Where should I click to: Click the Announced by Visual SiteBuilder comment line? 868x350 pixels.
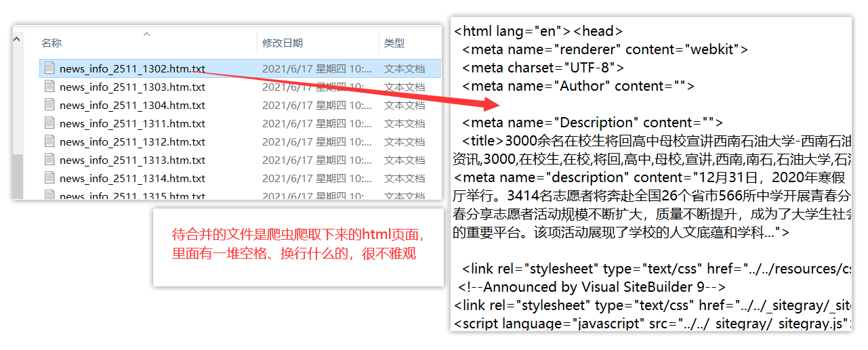click(592, 287)
